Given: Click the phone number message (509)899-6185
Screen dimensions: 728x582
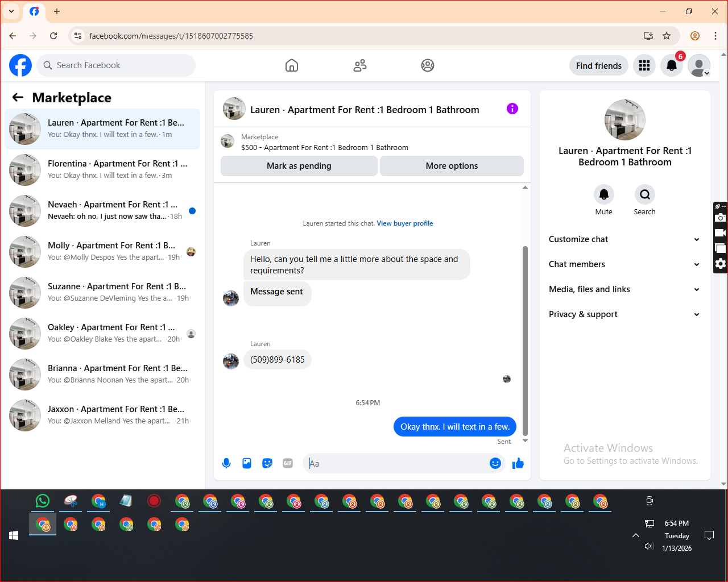Looking at the screenshot, I should coord(278,360).
